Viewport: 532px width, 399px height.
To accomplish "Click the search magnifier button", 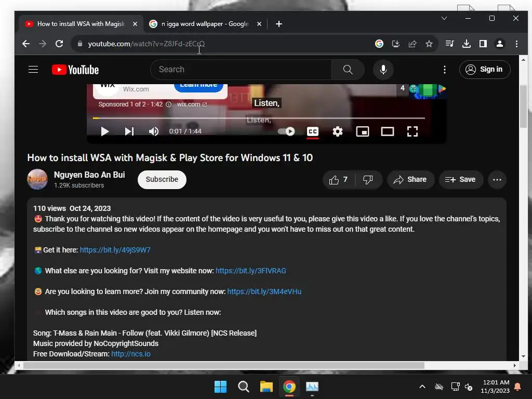I will click(x=348, y=70).
